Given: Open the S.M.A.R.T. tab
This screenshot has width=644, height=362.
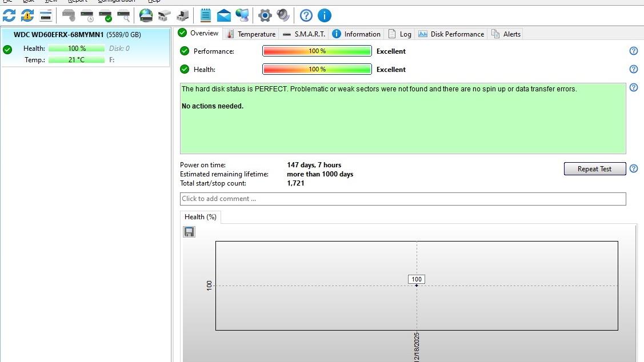Looking at the screenshot, I should click(304, 34).
